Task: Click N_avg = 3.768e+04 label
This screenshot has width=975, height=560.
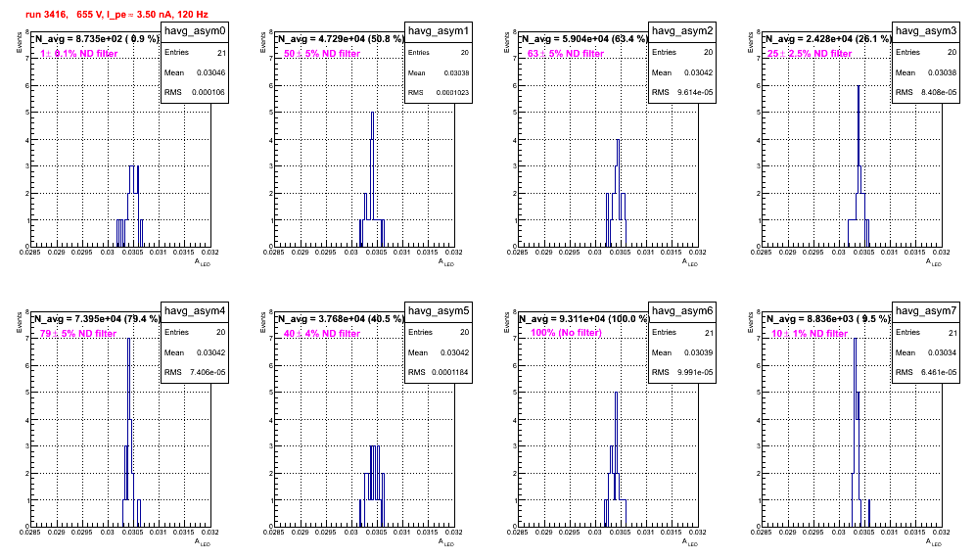Action: [x=341, y=318]
